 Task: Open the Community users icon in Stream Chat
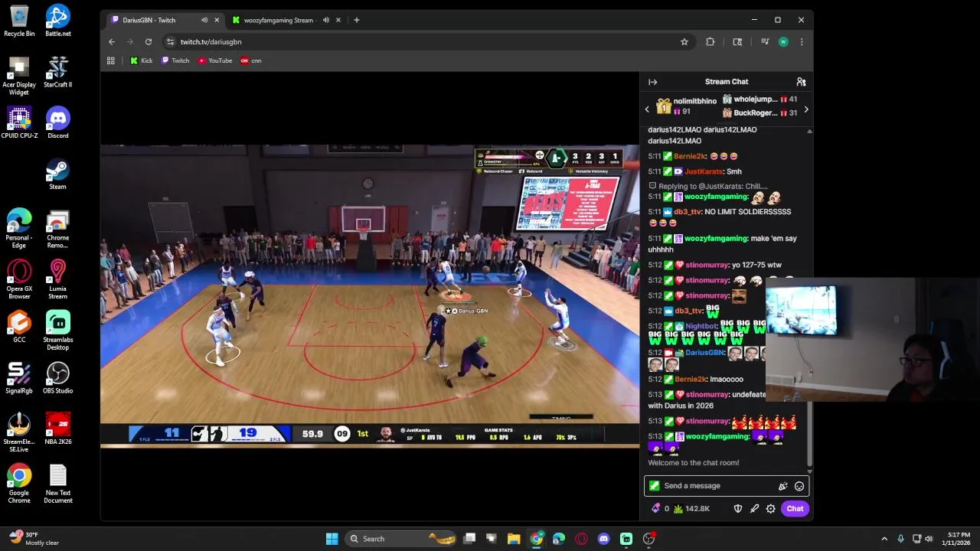pos(801,82)
